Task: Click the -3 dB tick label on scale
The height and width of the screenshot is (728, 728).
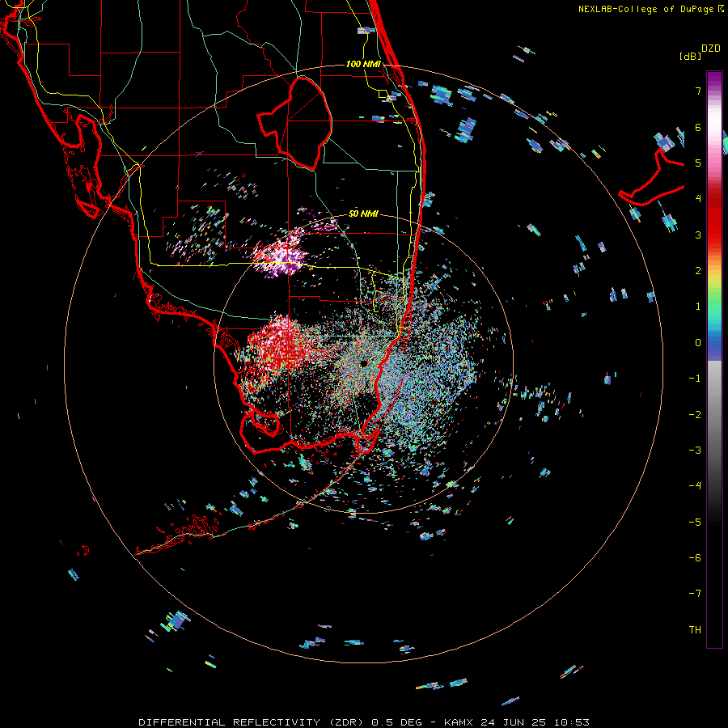Action: [695, 451]
